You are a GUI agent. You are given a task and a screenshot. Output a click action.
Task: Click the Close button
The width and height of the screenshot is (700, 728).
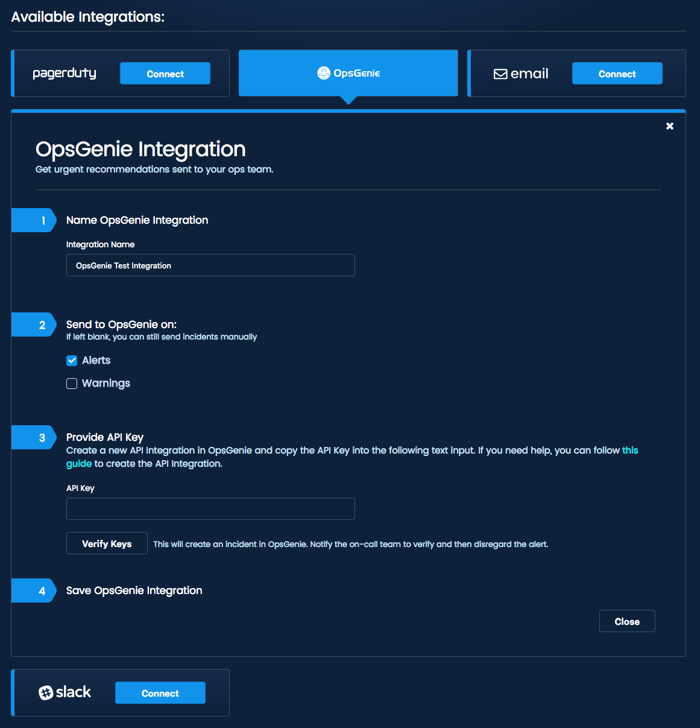[627, 621]
